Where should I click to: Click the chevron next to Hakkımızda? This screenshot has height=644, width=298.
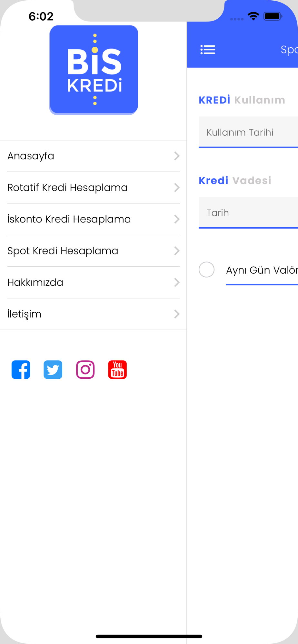pyautogui.click(x=177, y=282)
